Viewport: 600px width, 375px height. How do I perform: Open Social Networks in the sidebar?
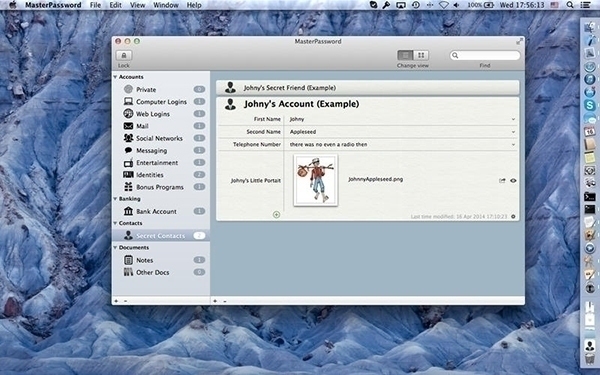(x=159, y=139)
